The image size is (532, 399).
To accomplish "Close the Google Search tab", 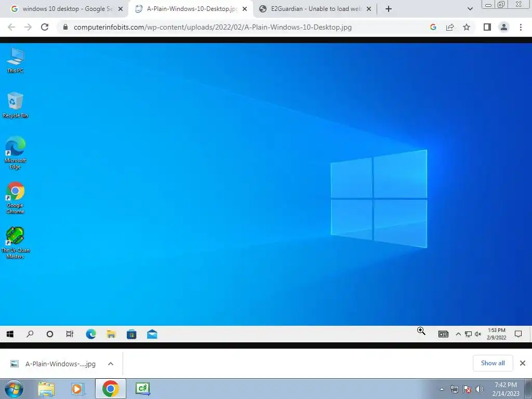I will click(121, 9).
